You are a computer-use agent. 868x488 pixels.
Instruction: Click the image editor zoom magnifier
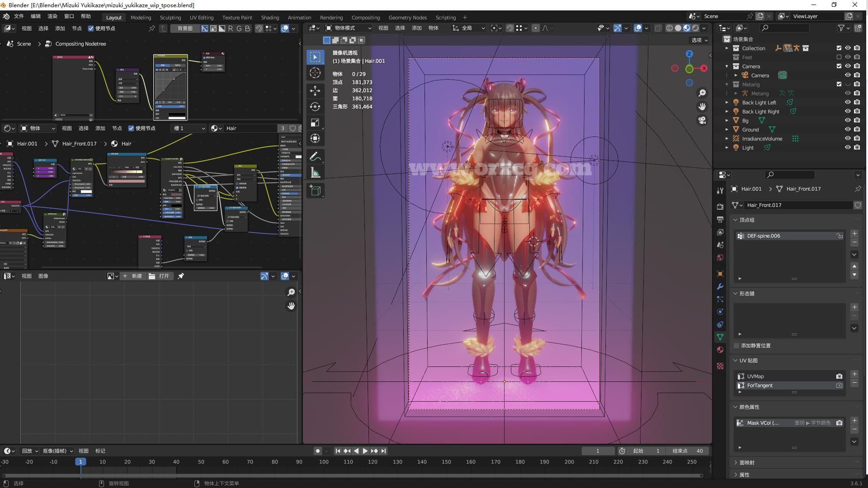(x=292, y=292)
